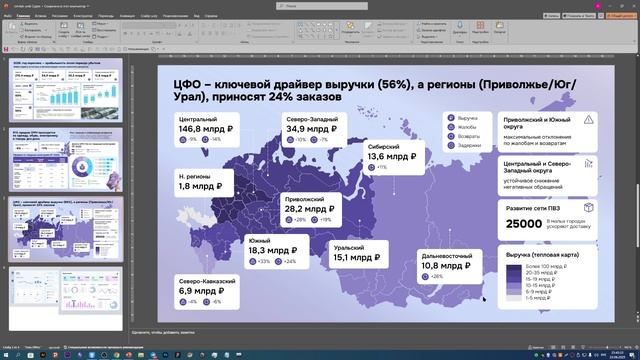This screenshot has width=640, height=360.
Task: Switch to Reading view in status bar
Action: click(573, 347)
